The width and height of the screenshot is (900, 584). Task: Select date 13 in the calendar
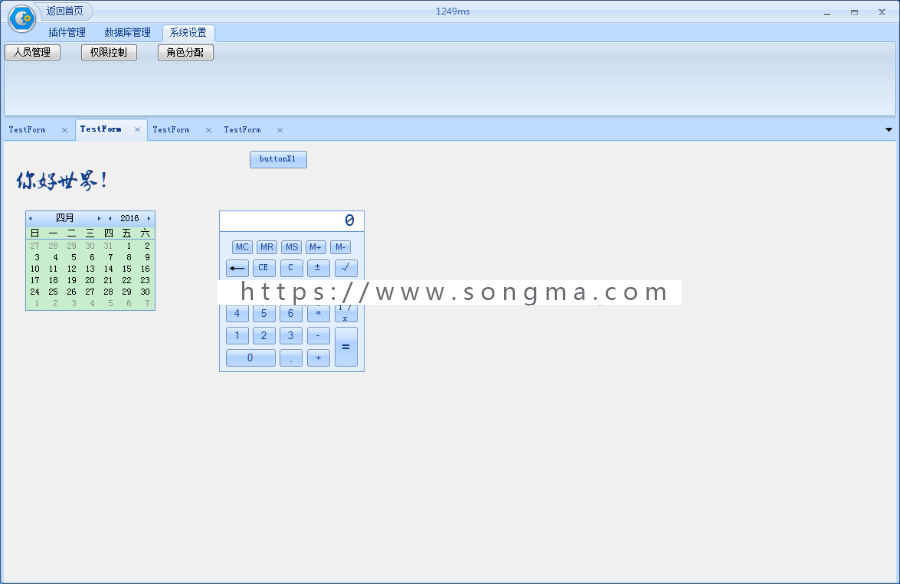[90, 269]
